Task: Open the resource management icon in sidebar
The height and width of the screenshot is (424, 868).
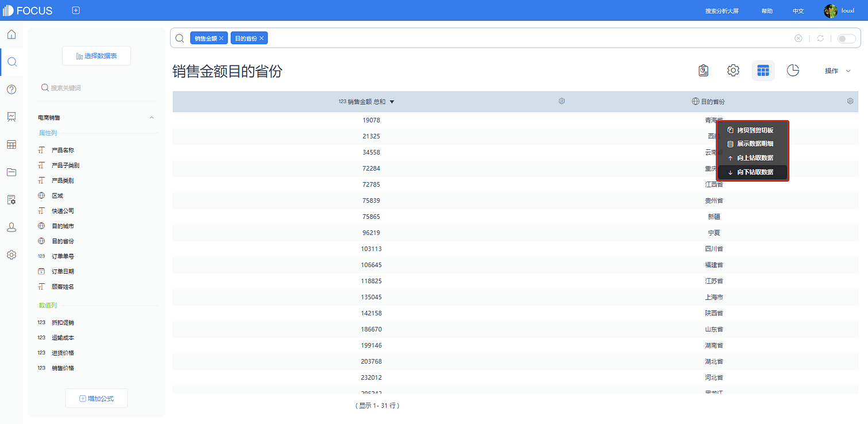Action: (x=11, y=200)
